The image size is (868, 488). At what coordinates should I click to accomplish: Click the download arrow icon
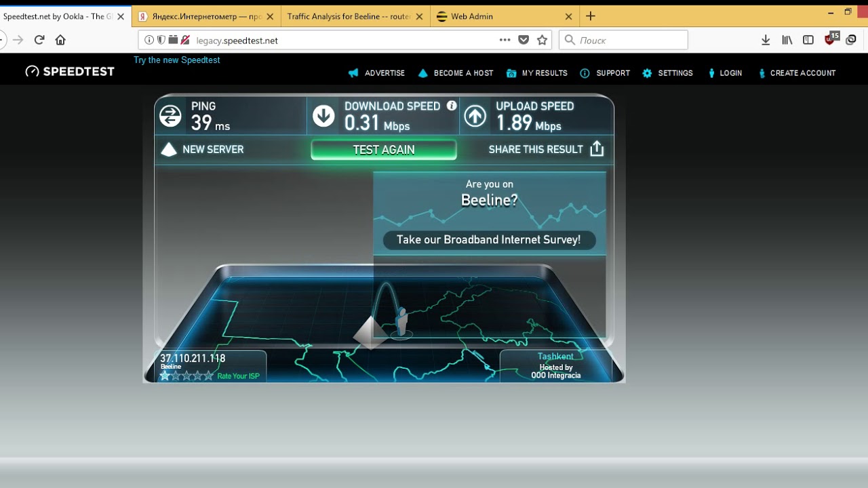pyautogui.click(x=323, y=116)
